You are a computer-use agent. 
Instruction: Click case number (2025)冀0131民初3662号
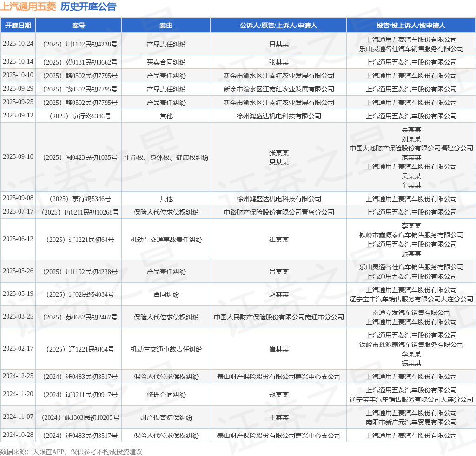pos(79,62)
